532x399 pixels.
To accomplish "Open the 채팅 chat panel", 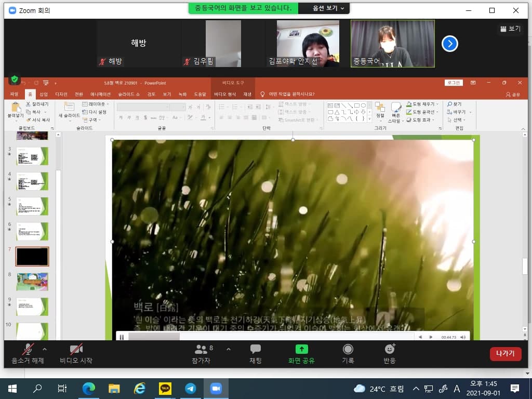I will [256, 353].
